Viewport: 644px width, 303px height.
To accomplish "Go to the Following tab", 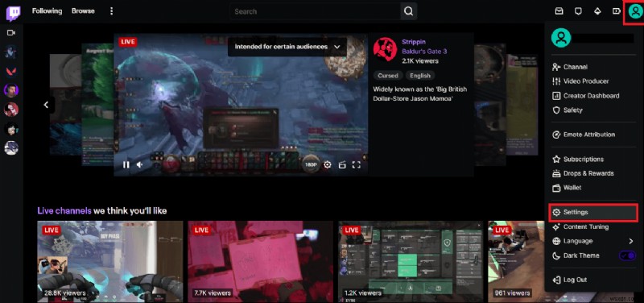I will click(x=47, y=11).
